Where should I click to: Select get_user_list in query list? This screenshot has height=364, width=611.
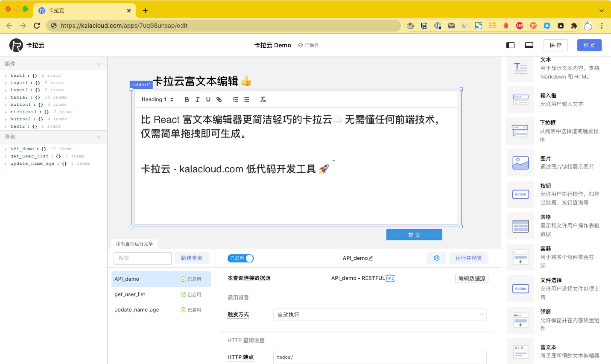point(161,294)
